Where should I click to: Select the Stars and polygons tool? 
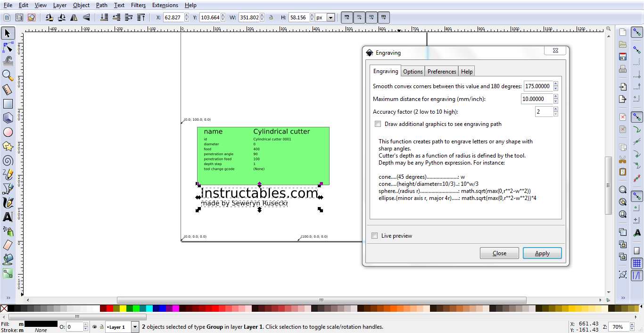pyautogui.click(x=8, y=146)
